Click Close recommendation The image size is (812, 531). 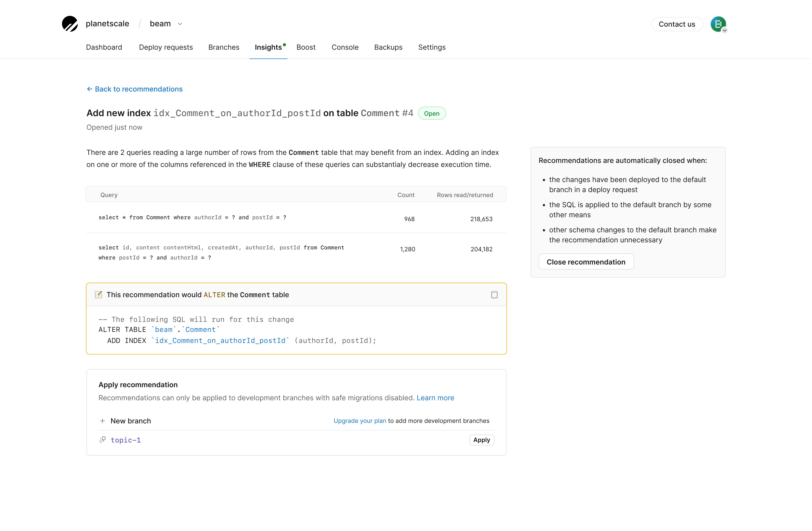(586, 261)
